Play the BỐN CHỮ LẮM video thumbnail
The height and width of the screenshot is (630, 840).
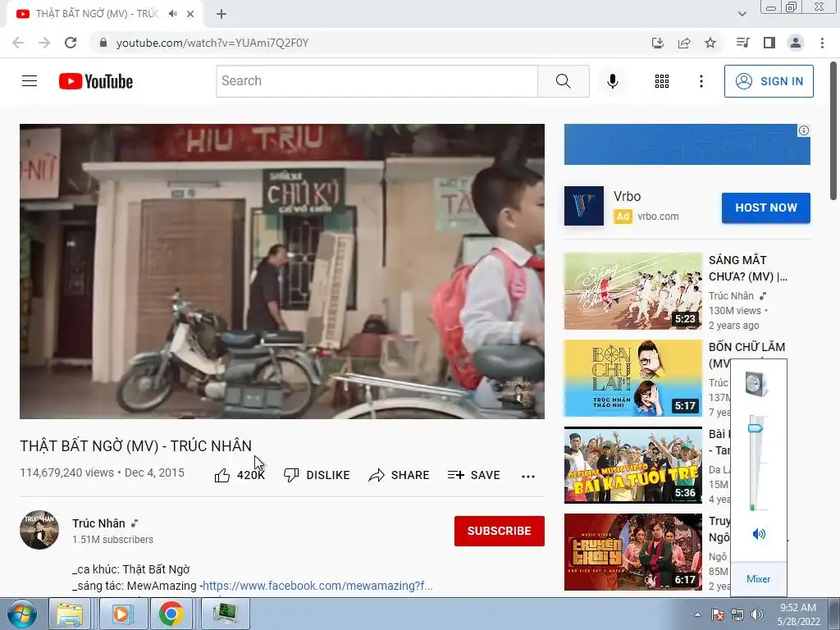[x=632, y=378]
